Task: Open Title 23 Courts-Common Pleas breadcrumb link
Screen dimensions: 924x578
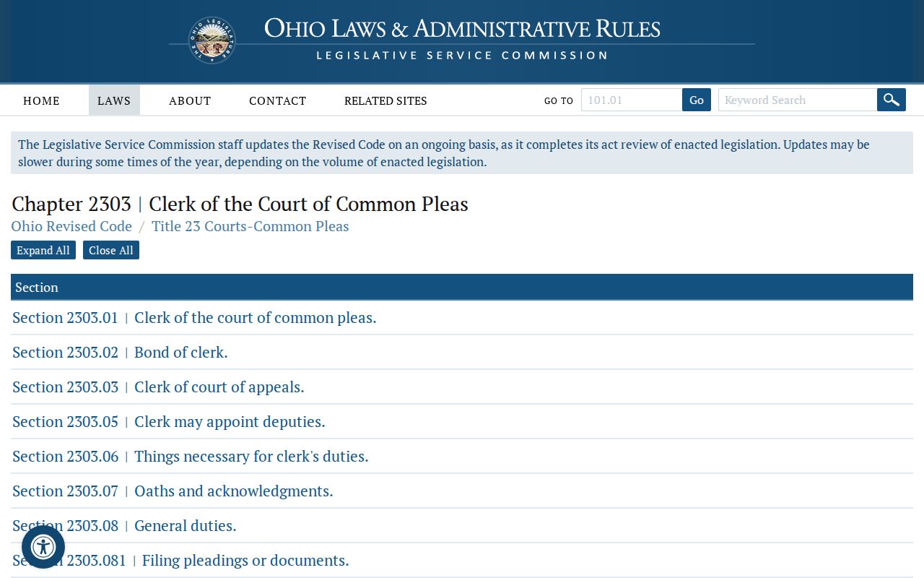Action: pos(250,226)
